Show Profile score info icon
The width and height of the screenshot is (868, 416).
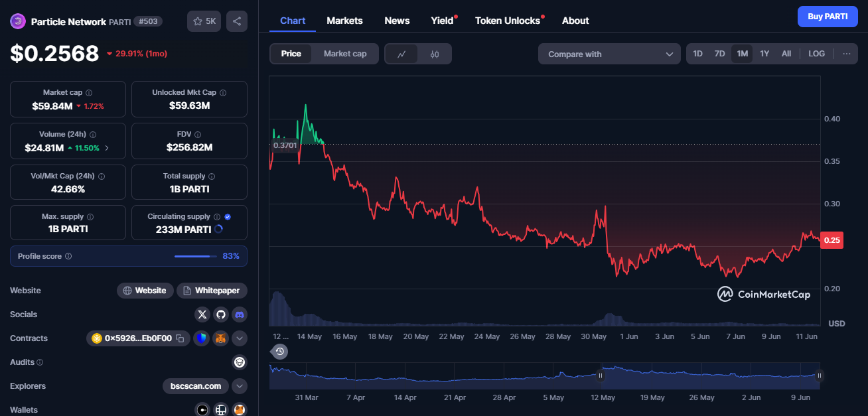68,256
